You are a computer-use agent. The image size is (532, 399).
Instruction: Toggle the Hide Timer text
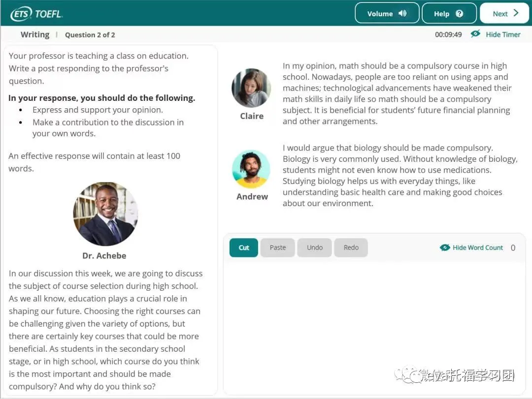tap(503, 34)
